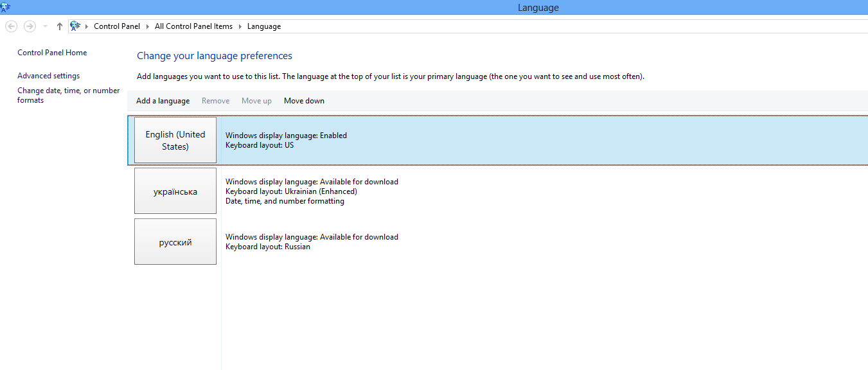Navigate to Control Panel via breadcrumb
Viewport: 868px width, 370px height.
tap(117, 26)
